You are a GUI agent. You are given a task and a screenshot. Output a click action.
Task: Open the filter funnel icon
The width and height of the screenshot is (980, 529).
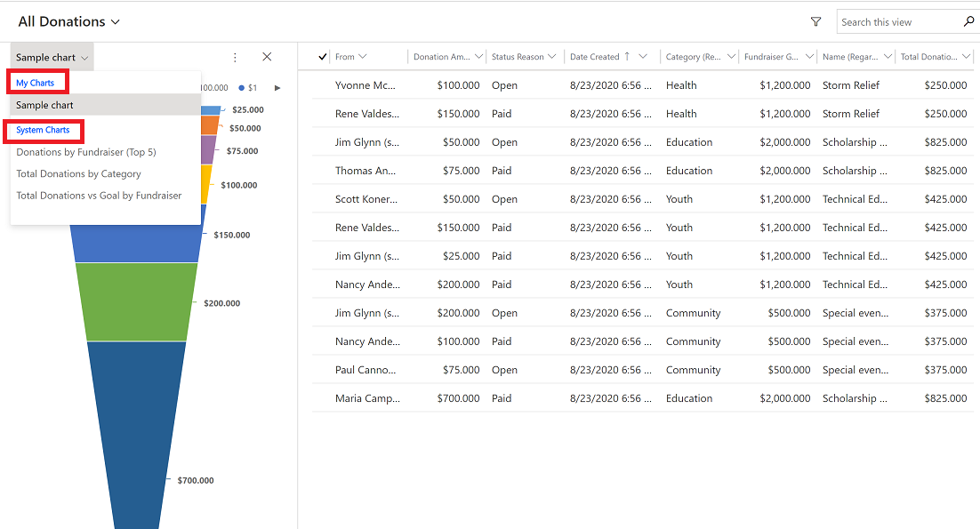tap(815, 22)
